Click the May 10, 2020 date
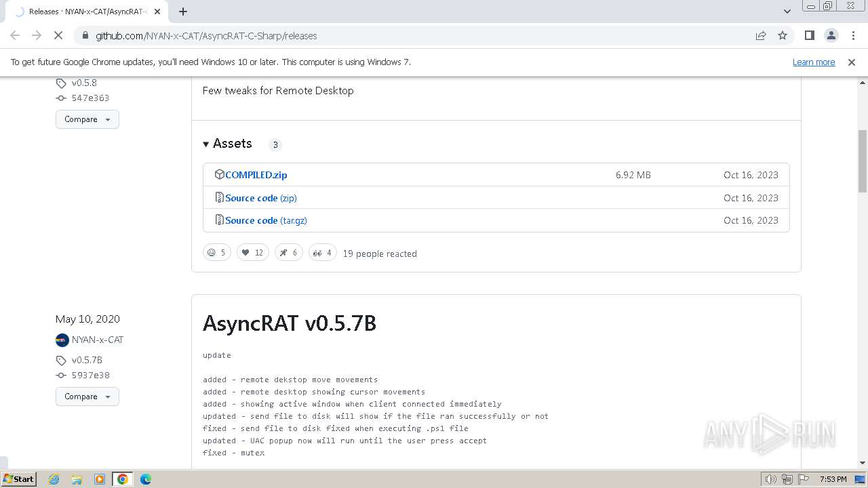This screenshot has width=868, height=488. click(87, 319)
